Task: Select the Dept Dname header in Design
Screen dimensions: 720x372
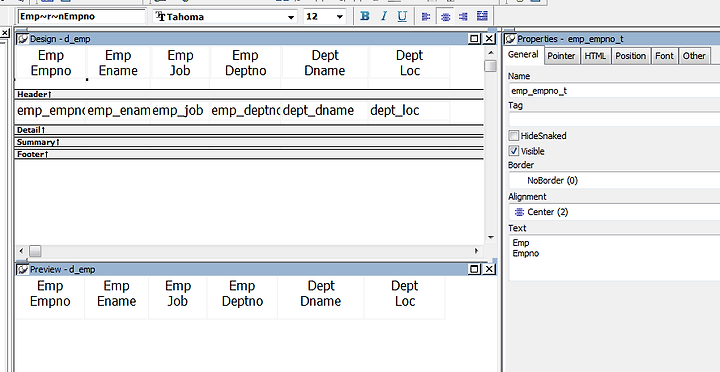Action: (325, 63)
